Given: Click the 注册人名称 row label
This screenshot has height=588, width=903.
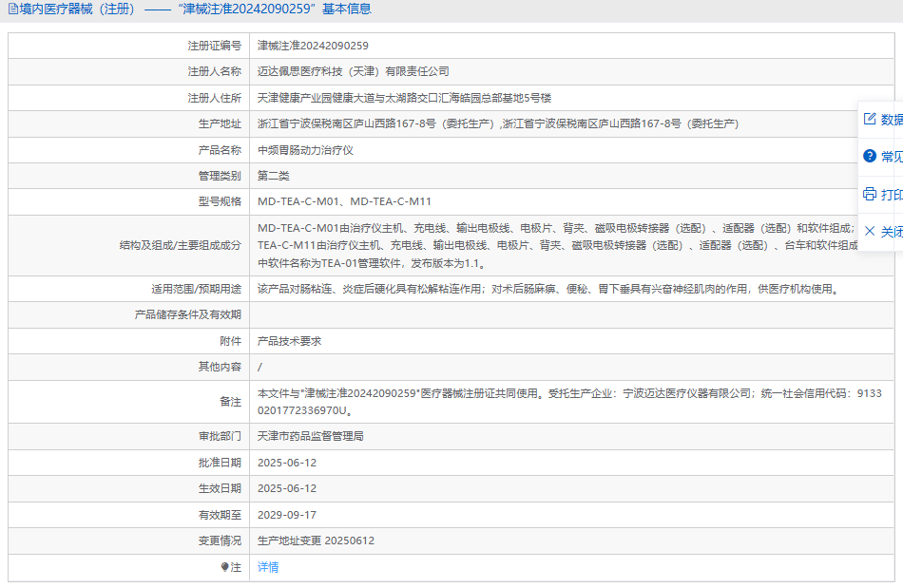Looking at the screenshot, I should point(214,71).
